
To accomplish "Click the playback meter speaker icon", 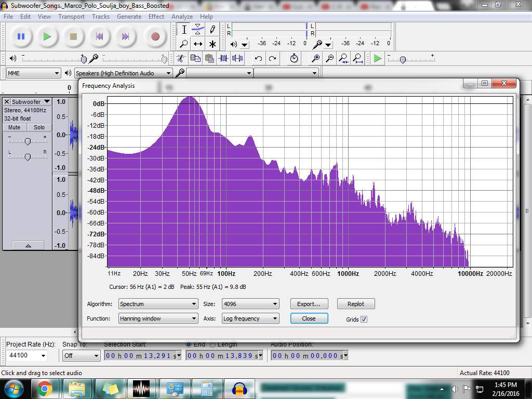I will pos(233,44).
